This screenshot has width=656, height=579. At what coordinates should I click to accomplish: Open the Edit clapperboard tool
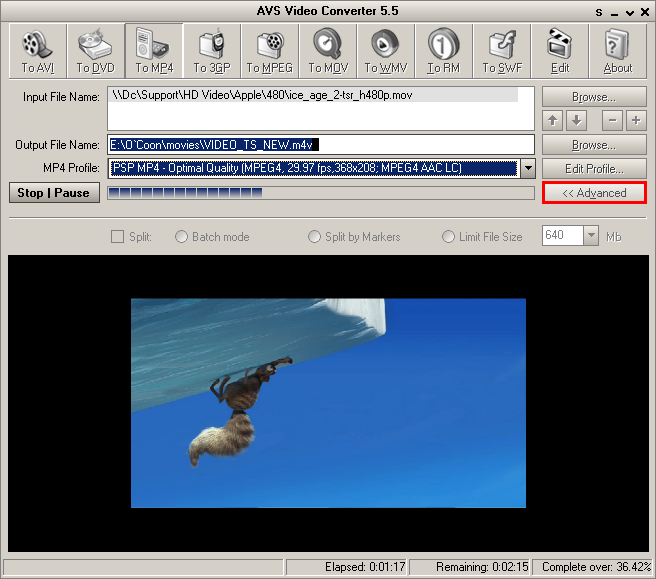coord(560,51)
